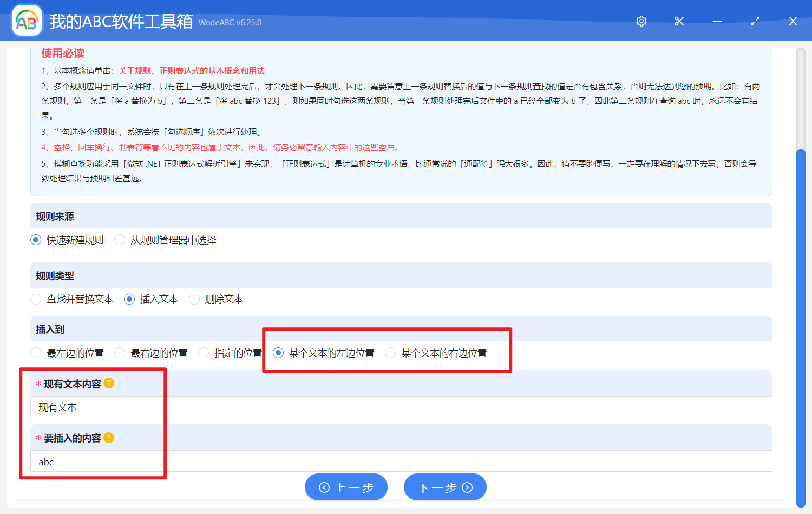Image resolution: width=812 pixels, height=514 pixels.
Task: Click the AB logo of 我的ABC软件工具箱
Action: (x=27, y=21)
